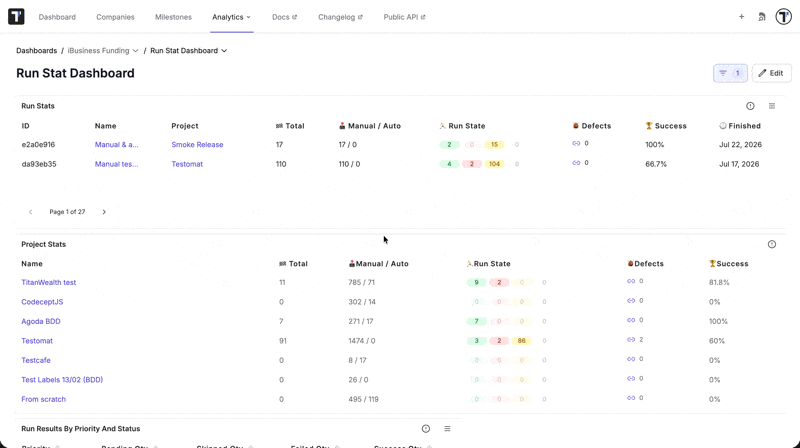Open the Companies tab
The height and width of the screenshot is (448, 800).
pyautogui.click(x=115, y=17)
